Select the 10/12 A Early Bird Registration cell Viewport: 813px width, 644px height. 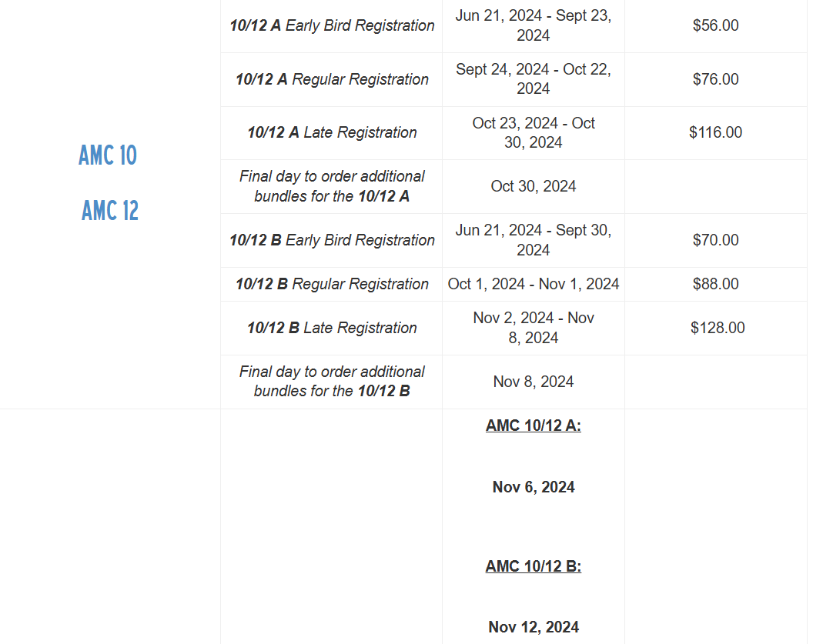332,25
